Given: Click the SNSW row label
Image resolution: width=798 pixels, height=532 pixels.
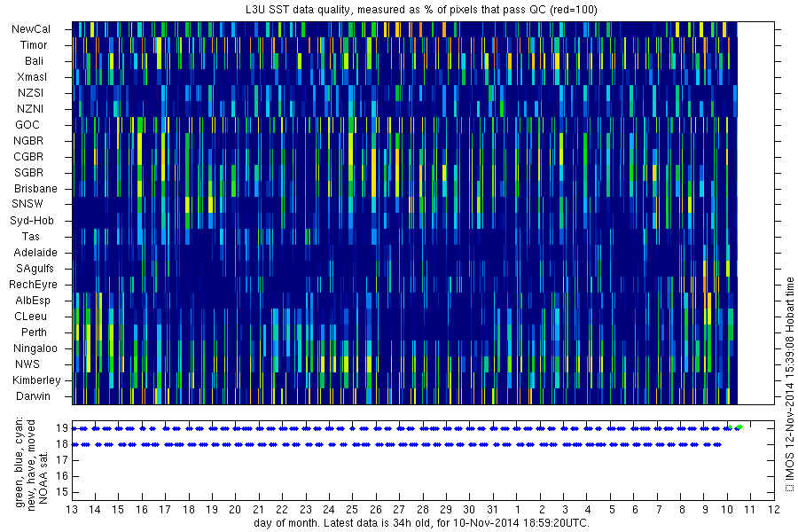Looking at the screenshot, I should pos(27,204).
